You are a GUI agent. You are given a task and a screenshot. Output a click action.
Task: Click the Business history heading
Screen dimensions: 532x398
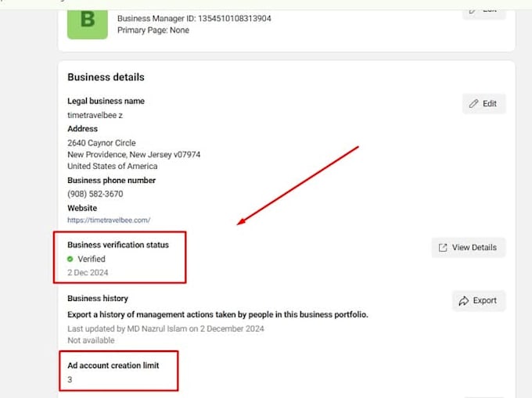point(98,298)
